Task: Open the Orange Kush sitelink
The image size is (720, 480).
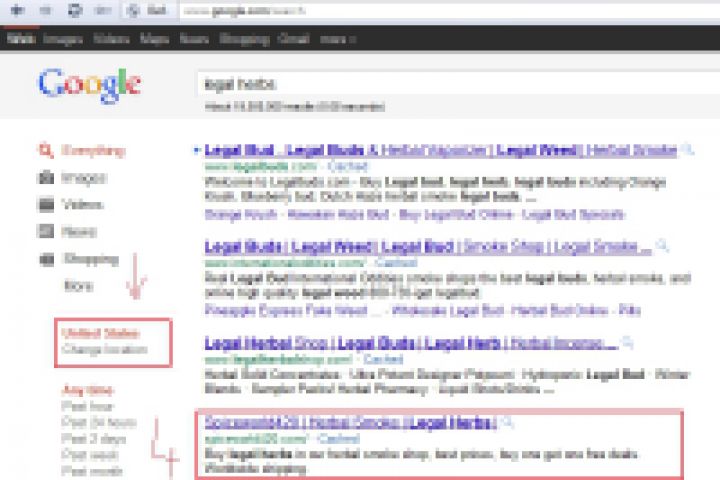Action: pos(241,215)
